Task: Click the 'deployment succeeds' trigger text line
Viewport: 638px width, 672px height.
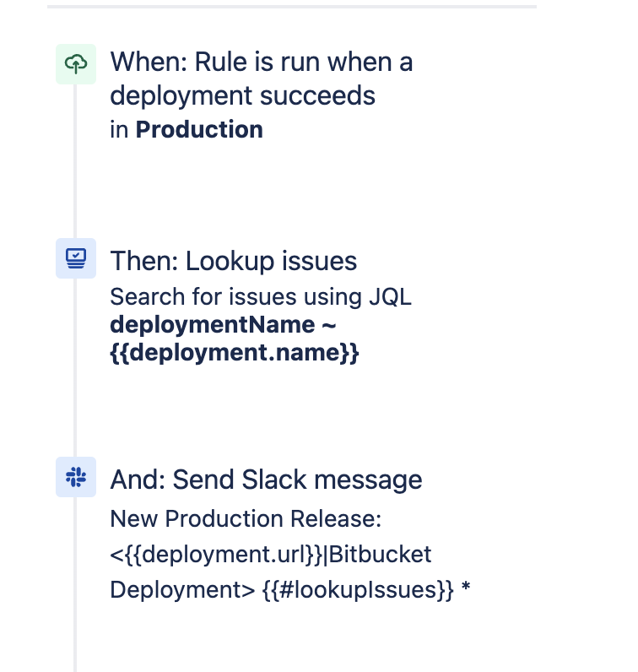Action: click(x=242, y=95)
